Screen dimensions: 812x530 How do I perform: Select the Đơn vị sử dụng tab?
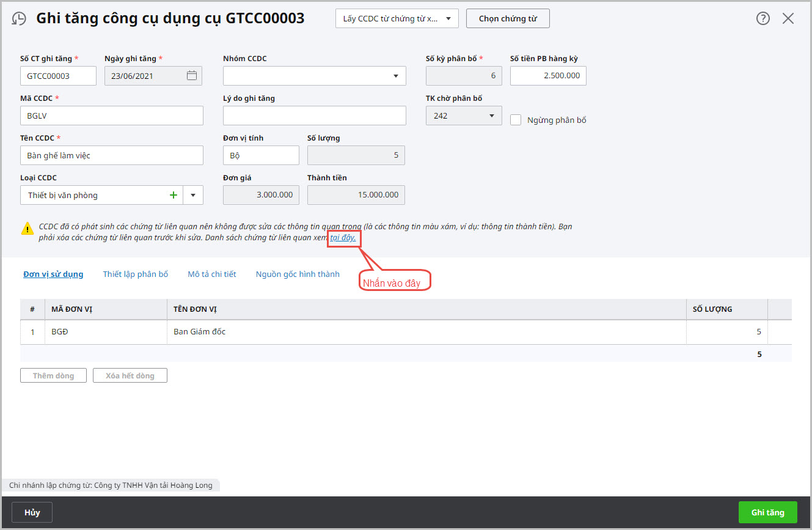[x=53, y=274]
